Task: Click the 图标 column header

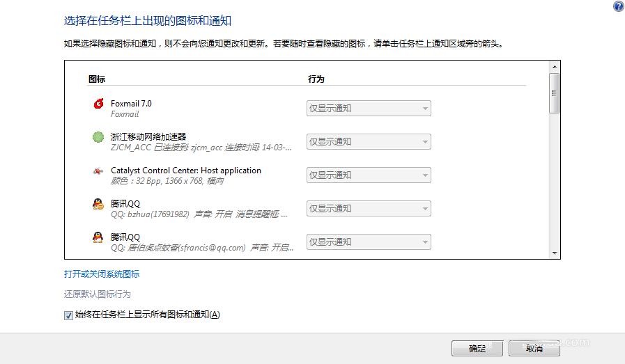Action: [97, 79]
